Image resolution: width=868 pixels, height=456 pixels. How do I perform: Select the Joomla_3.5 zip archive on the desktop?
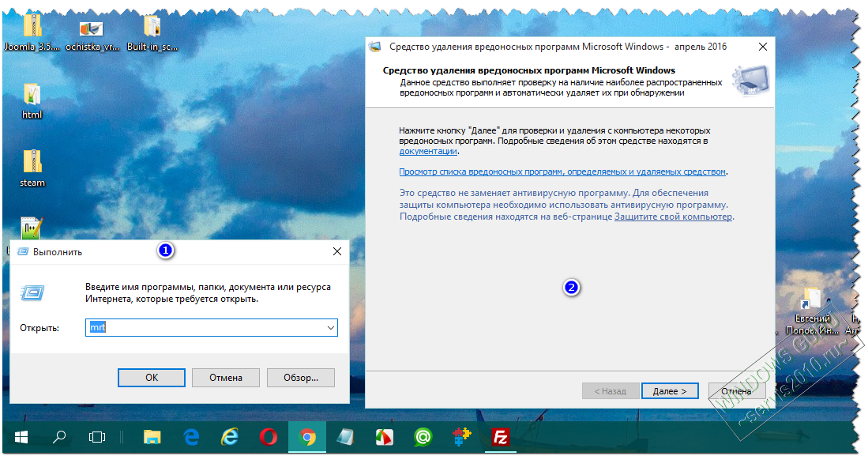[x=32, y=32]
